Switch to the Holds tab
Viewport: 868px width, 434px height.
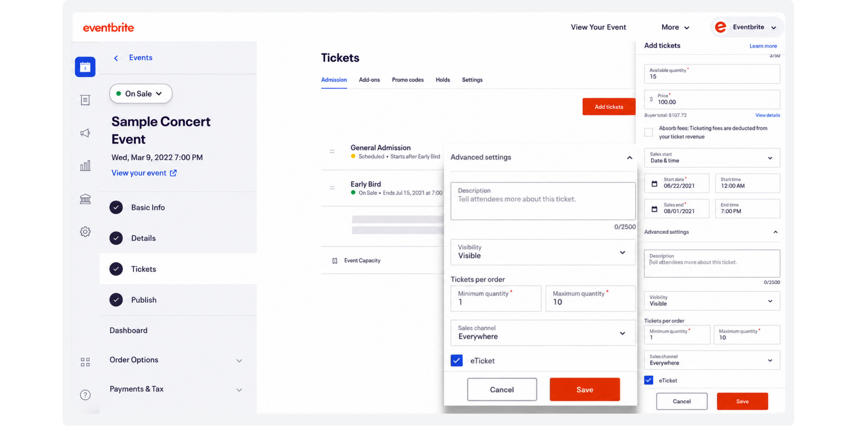point(443,80)
